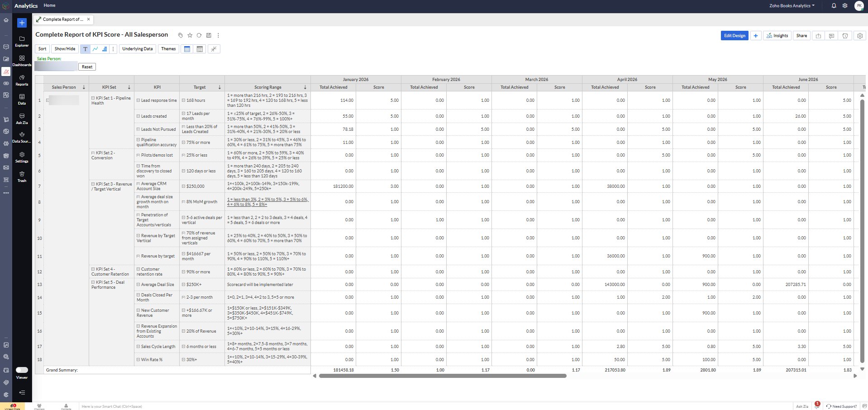Open Reports in the sidebar
The height and width of the screenshot is (410, 868).
[x=22, y=81]
